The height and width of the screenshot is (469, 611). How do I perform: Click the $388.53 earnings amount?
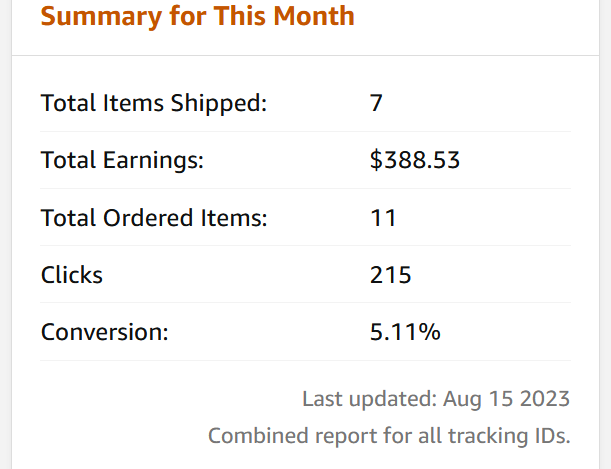click(415, 160)
